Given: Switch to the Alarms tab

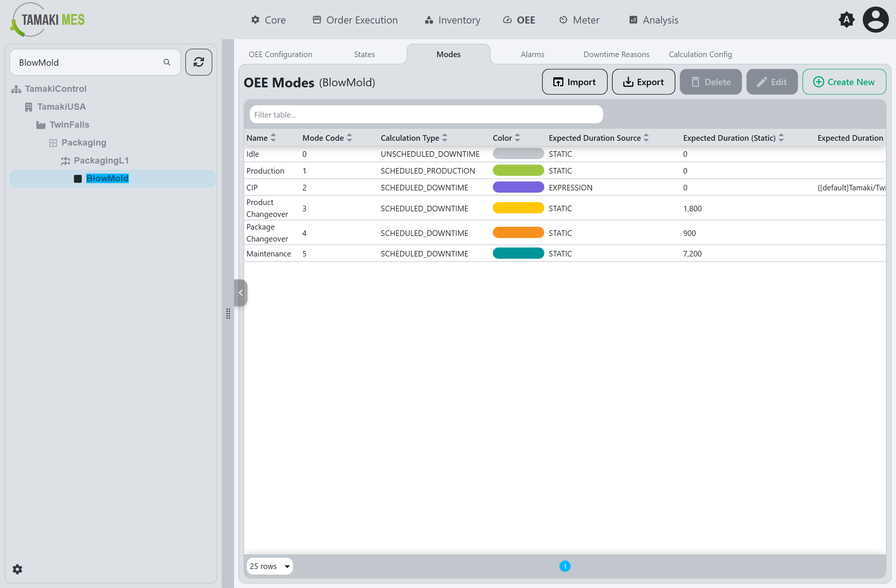Looking at the screenshot, I should coord(532,54).
